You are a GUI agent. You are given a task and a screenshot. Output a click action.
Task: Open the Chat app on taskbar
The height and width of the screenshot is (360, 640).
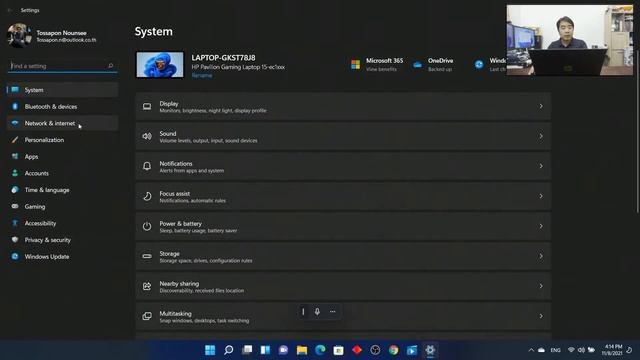pyautogui.click(x=283, y=350)
